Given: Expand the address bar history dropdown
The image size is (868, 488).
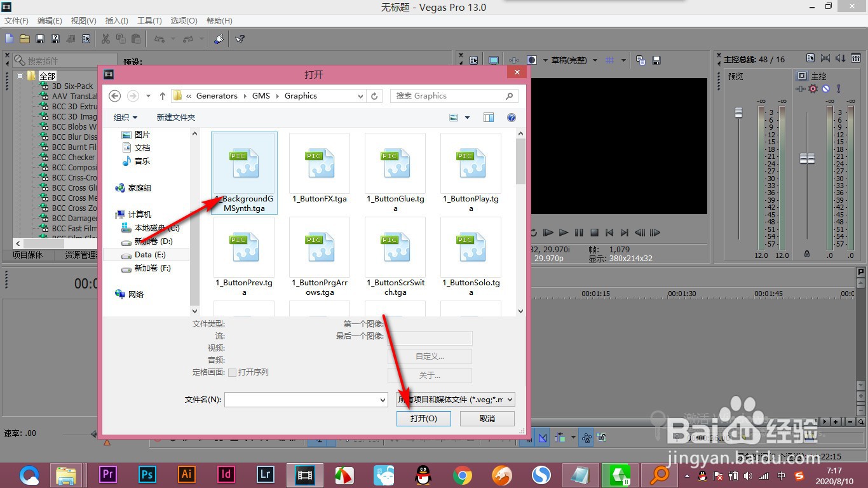Looking at the screenshot, I should [x=360, y=96].
